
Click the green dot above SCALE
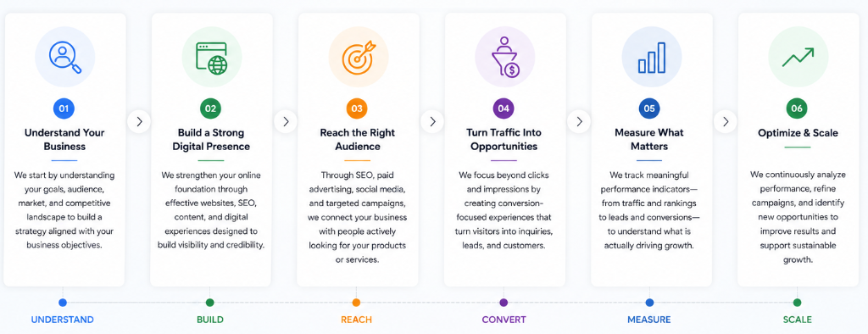[797, 303]
